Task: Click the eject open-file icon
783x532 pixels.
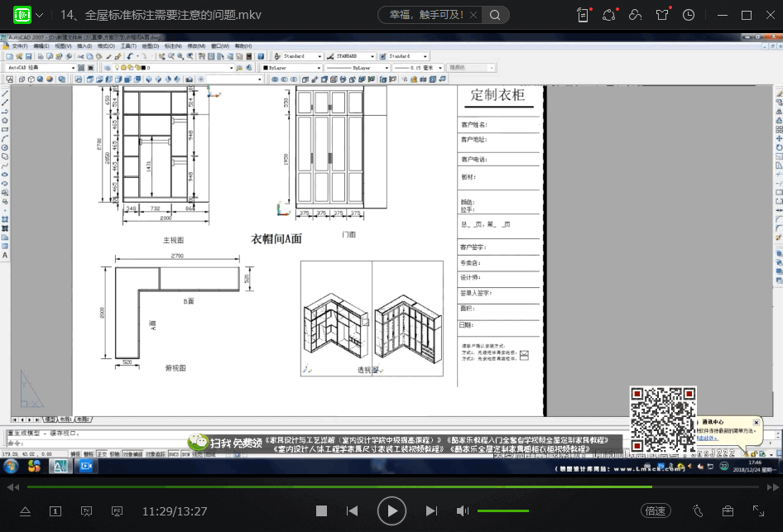Action: pos(25,511)
